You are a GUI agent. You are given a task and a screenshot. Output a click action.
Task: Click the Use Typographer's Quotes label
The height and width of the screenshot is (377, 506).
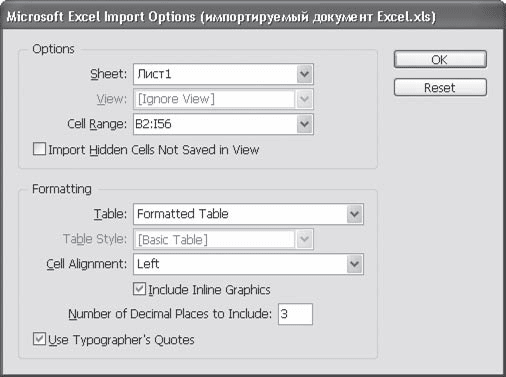pyautogui.click(x=121, y=340)
